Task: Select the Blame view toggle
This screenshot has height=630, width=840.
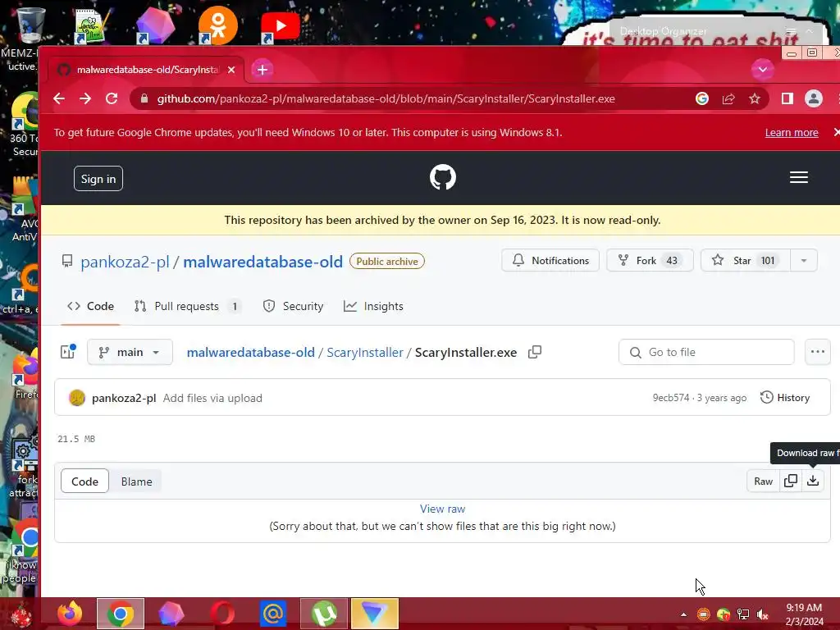Action: click(x=136, y=481)
